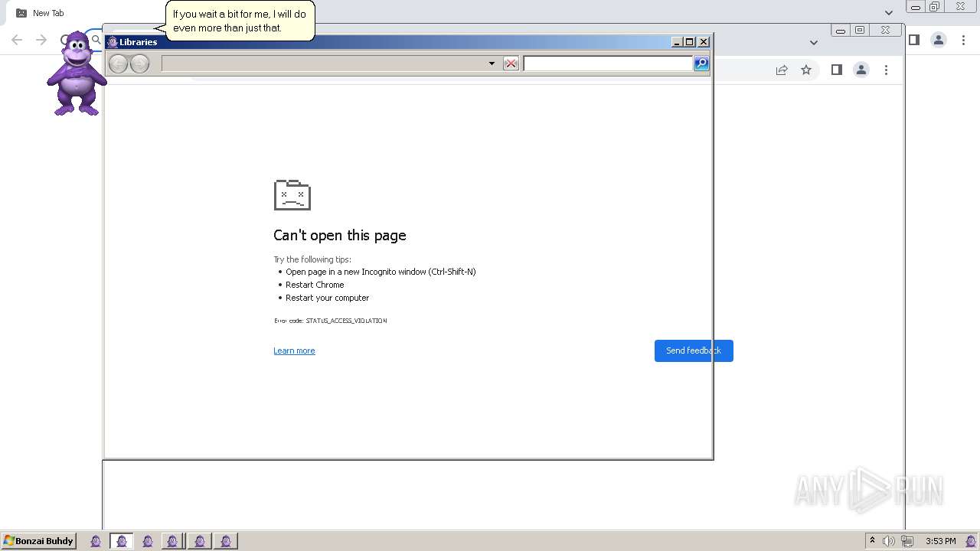Image resolution: width=980 pixels, height=551 pixels.
Task: Open three-dot menu in front Chrome window
Action: tap(886, 70)
